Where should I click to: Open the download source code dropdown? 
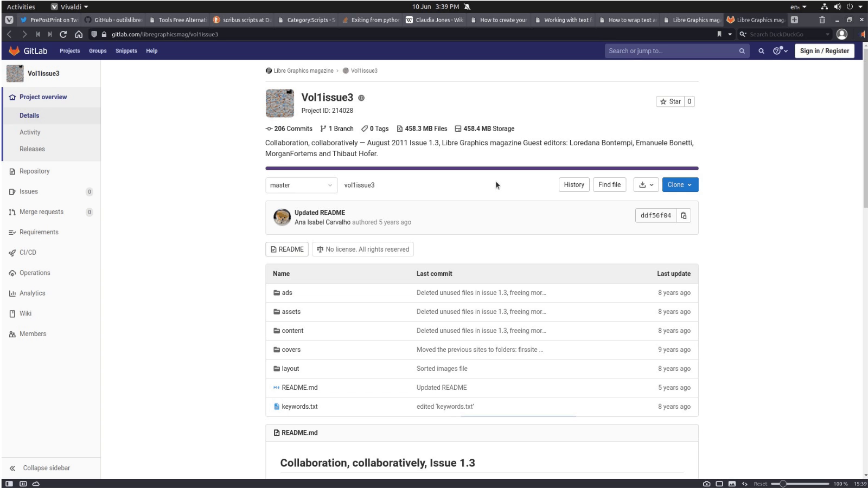tap(646, 185)
